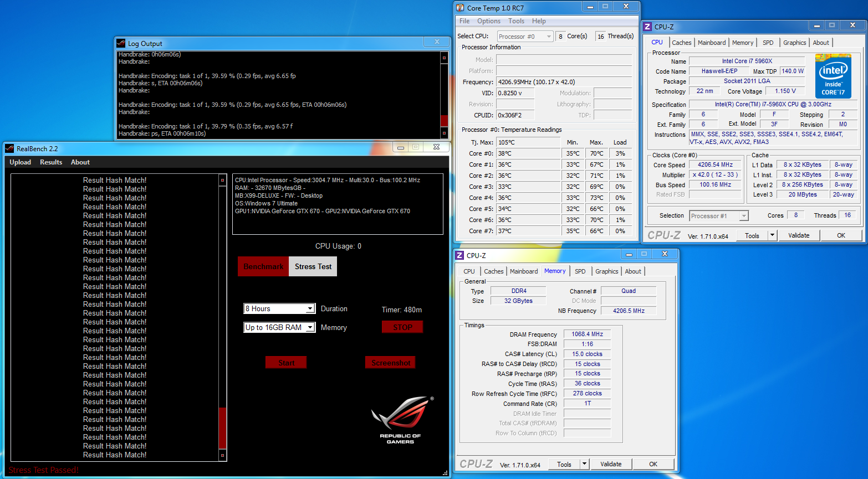Viewport: 868px width, 479px height.
Task: Open the Upload menu in RealBench
Action: [21, 162]
